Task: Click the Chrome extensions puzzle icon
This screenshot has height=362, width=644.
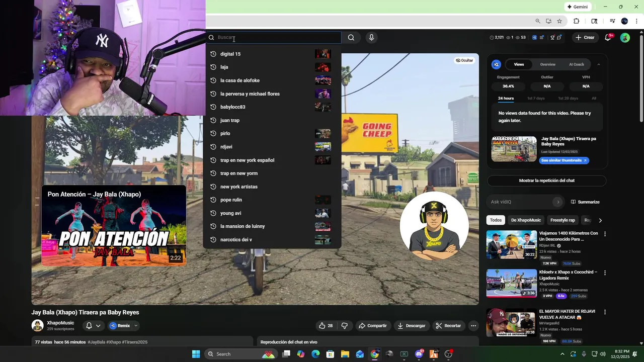Action: click(577, 21)
